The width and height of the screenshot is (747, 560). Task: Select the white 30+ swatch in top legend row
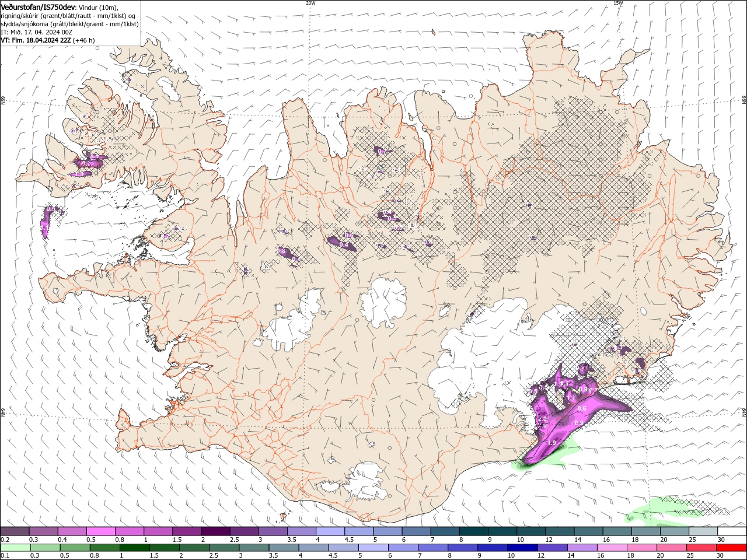pyautogui.click(x=732, y=531)
